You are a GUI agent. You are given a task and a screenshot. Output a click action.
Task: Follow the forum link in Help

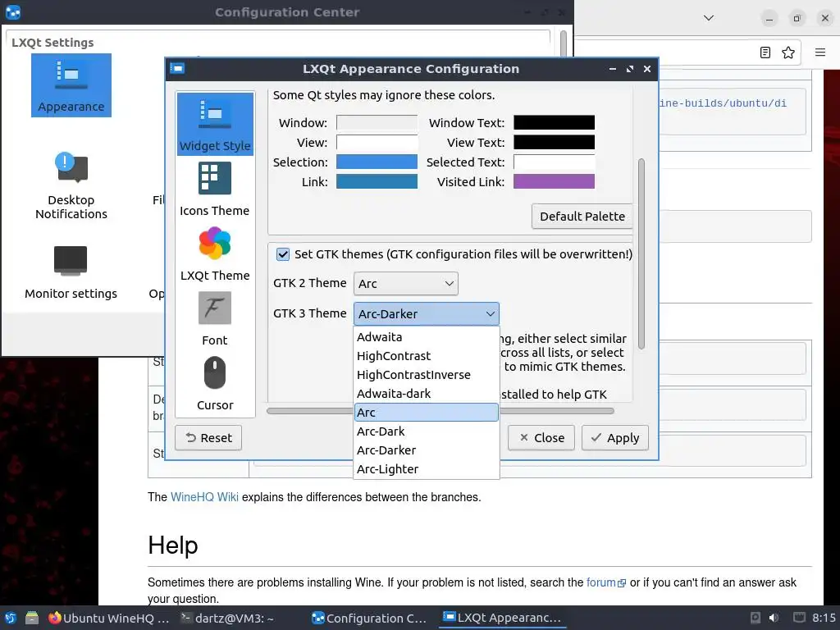(x=606, y=582)
